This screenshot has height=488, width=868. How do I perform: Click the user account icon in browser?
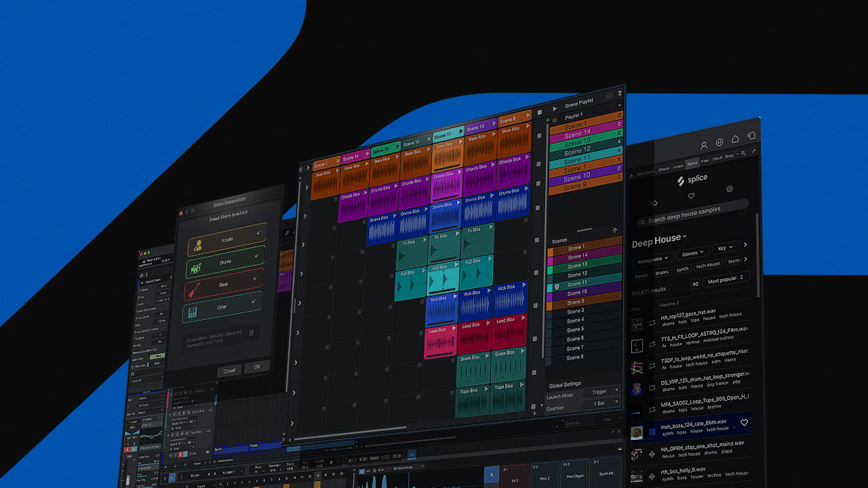click(x=704, y=145)
